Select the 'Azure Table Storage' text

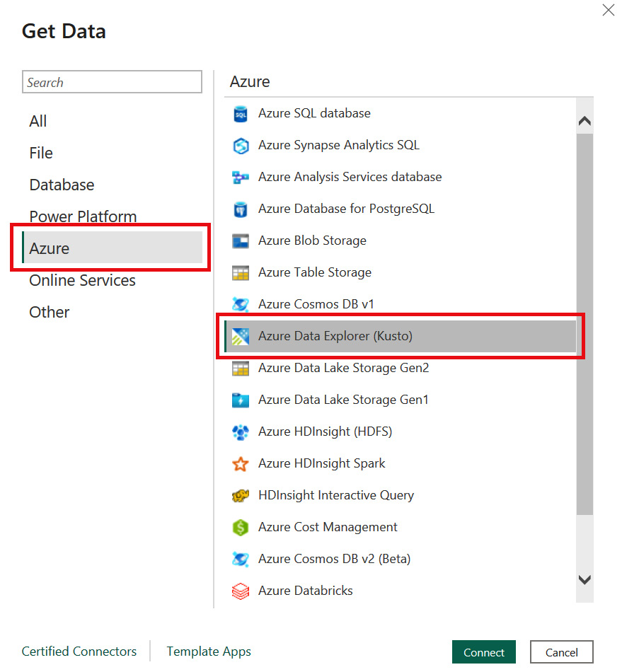click(315, 272)
